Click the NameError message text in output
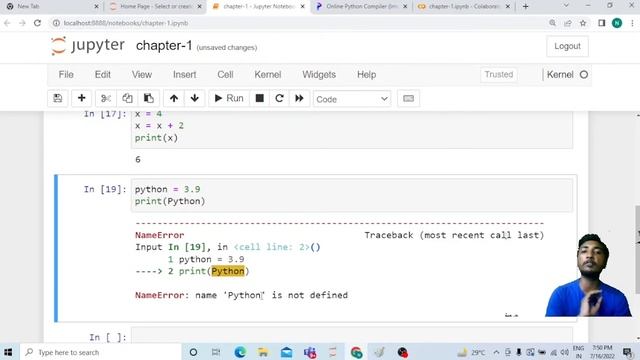This screenshot has width=640, height=360. coord(241,295)
